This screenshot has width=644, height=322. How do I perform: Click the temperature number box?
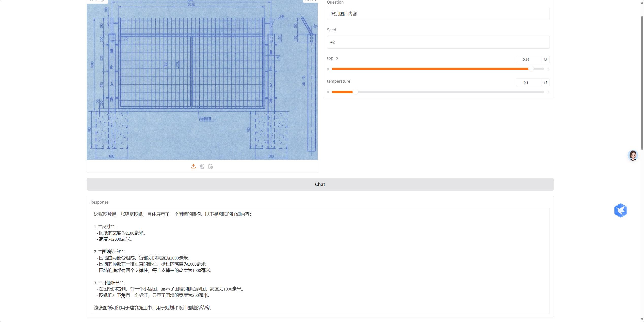pos(528,83)
